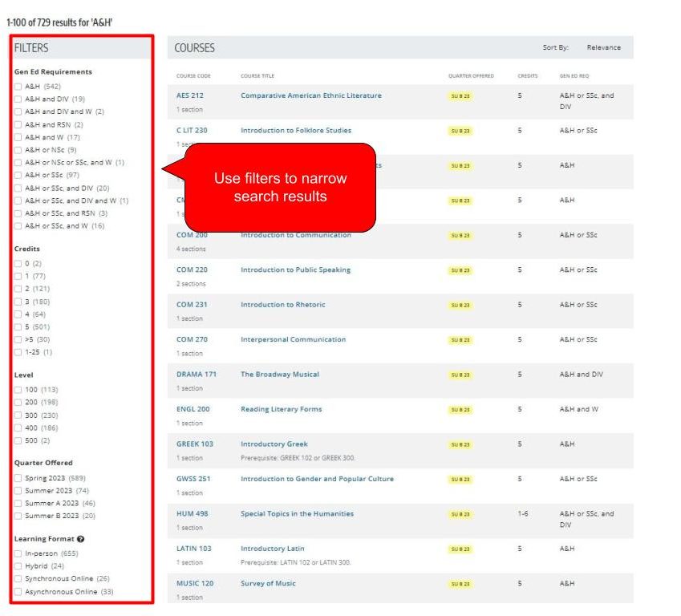Open course code GWSS 251
Viewport: 681px width, 616px height.
(x=193, y=479)
